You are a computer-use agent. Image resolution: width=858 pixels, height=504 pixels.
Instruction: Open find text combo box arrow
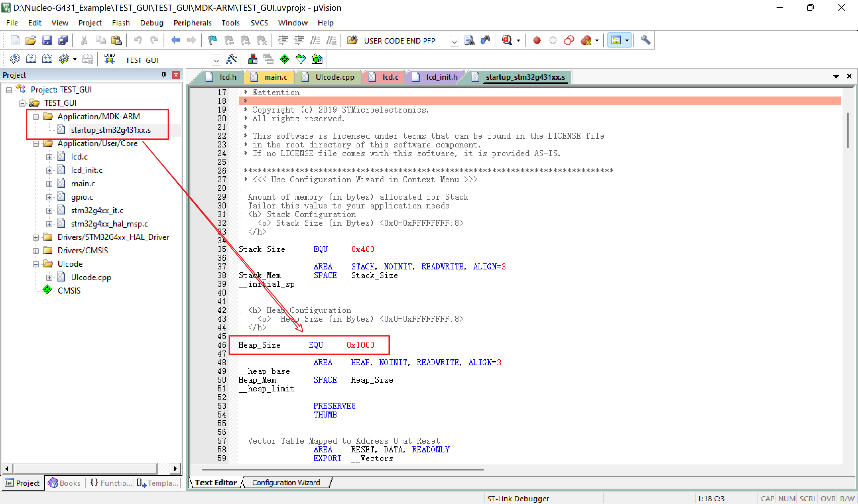pyautogui.click(x=454, y=42)
